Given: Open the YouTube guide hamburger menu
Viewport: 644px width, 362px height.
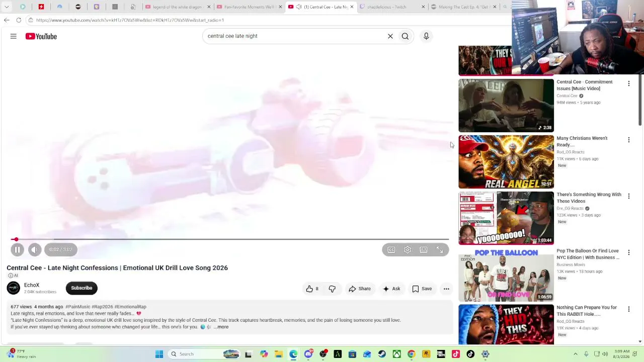Looking at the screenshot, I should pos(14,36).
